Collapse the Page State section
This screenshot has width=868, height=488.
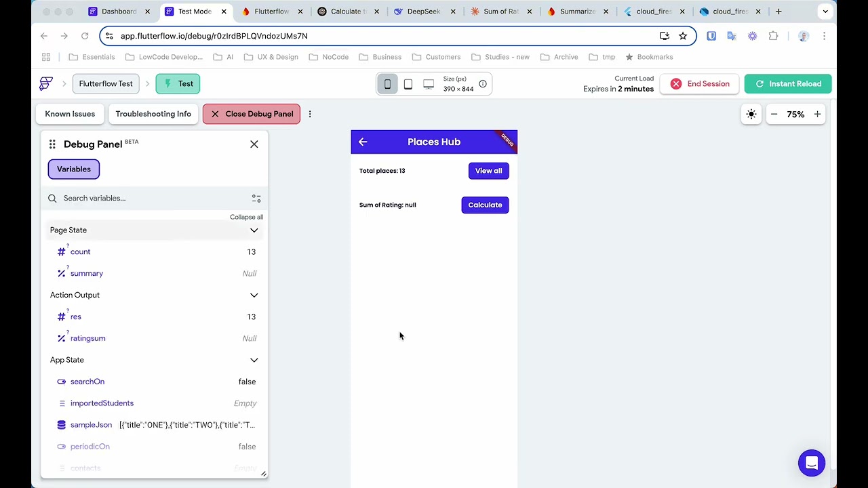click(x=254, y=230)
